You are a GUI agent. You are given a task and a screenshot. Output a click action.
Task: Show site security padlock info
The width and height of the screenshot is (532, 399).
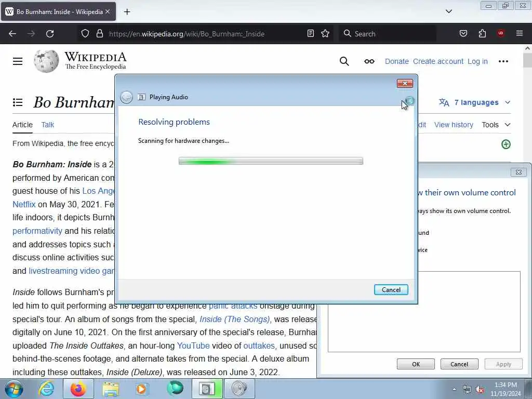(x=99, y=34)
